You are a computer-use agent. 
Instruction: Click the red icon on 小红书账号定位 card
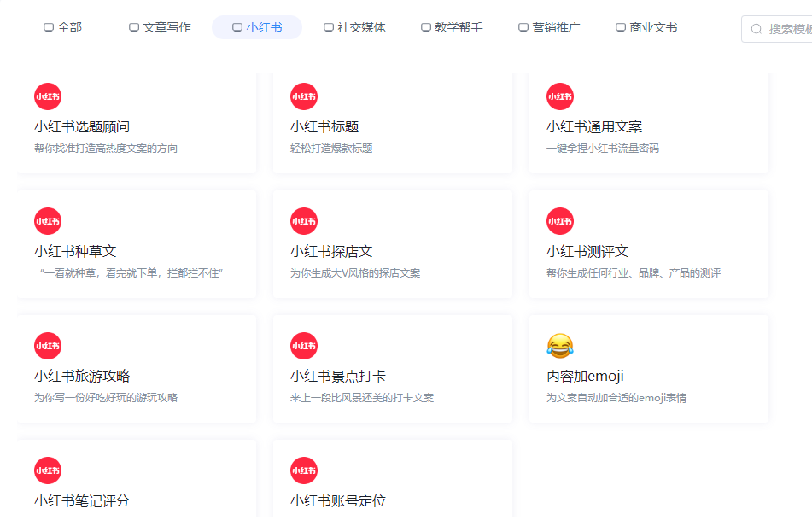pos(303,470)
